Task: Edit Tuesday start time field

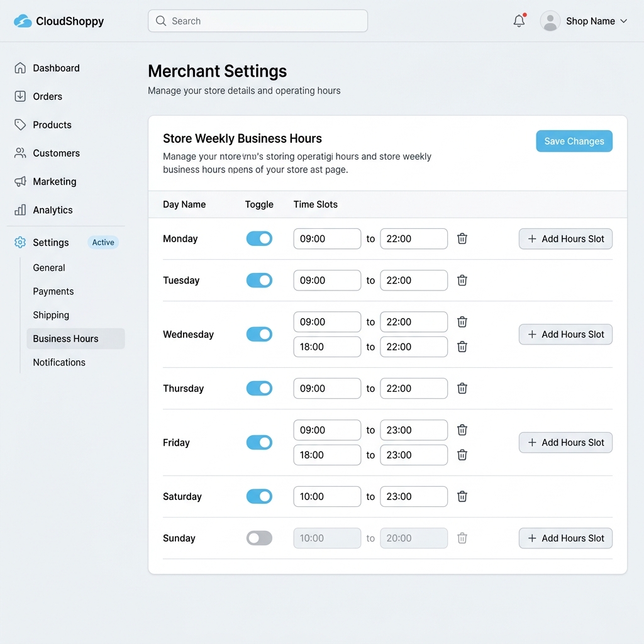Action: 327,280
